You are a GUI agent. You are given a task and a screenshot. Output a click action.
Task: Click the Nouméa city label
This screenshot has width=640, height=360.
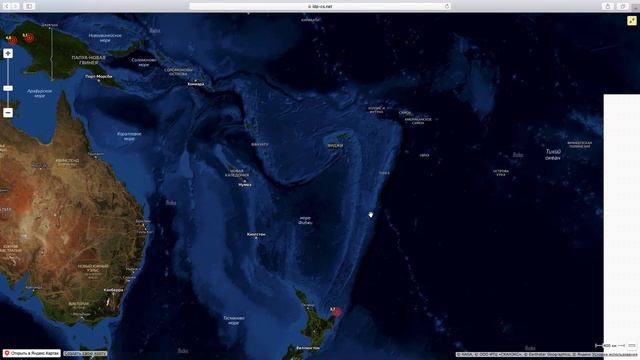[x=244, y=184]
